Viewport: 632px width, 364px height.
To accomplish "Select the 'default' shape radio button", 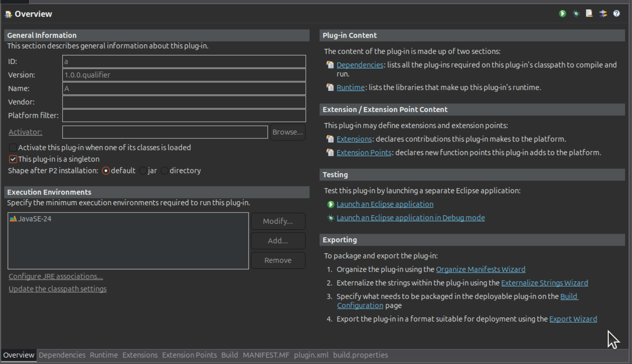I will tap(106, 171).
